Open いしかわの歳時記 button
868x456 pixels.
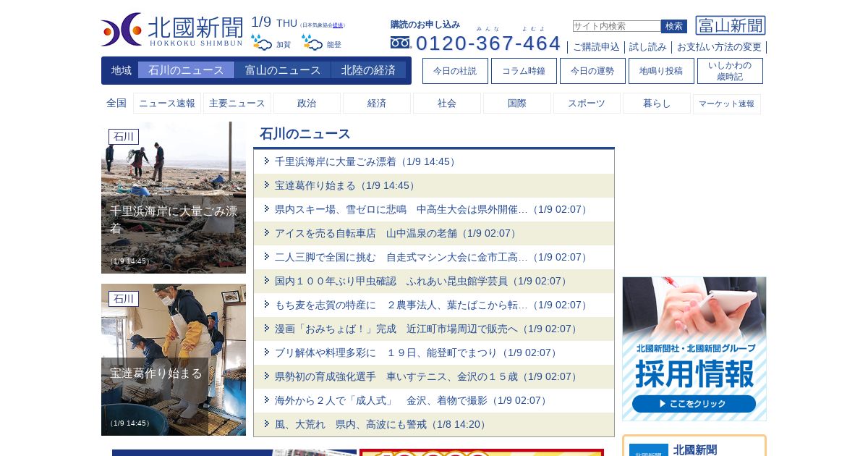pos(730,71)
